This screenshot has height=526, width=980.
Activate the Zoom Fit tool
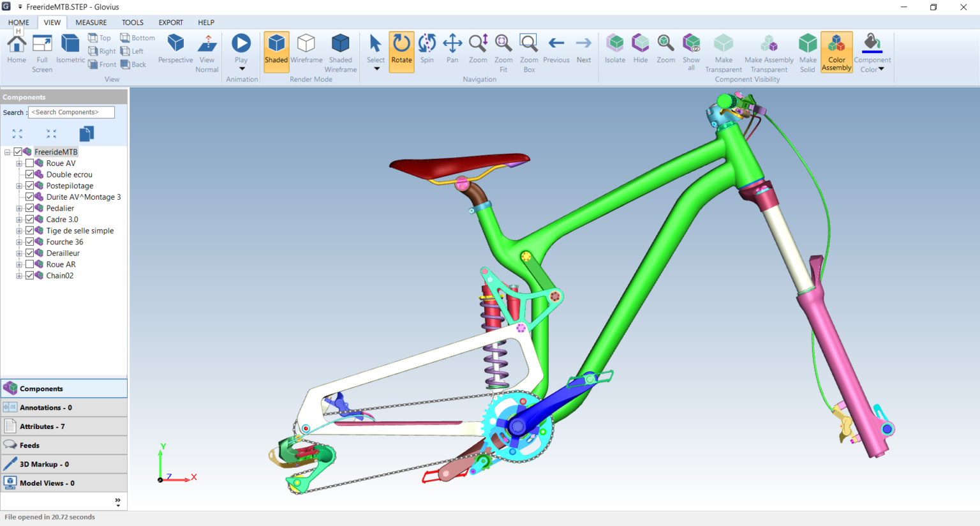tap(503, 45)
